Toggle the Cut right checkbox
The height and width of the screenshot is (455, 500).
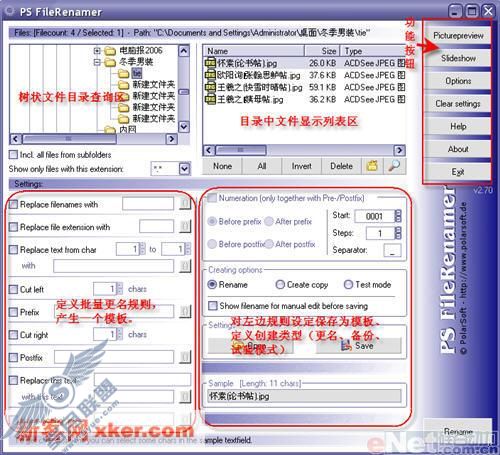point(13,335)
